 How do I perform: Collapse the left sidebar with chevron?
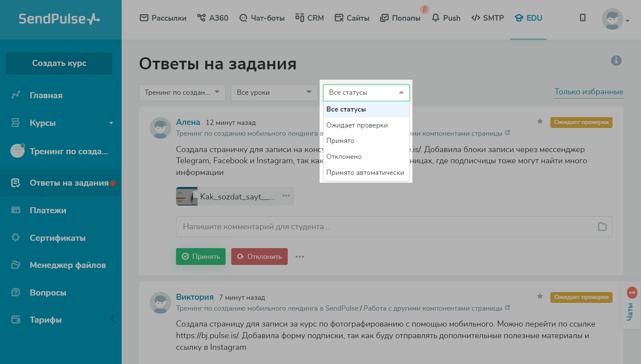(x=113, y=319)
